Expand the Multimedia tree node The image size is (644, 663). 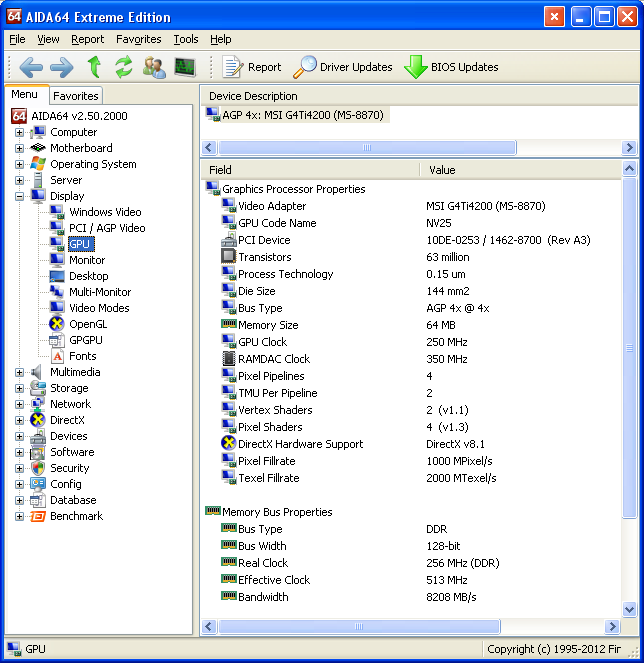point(19,373)
